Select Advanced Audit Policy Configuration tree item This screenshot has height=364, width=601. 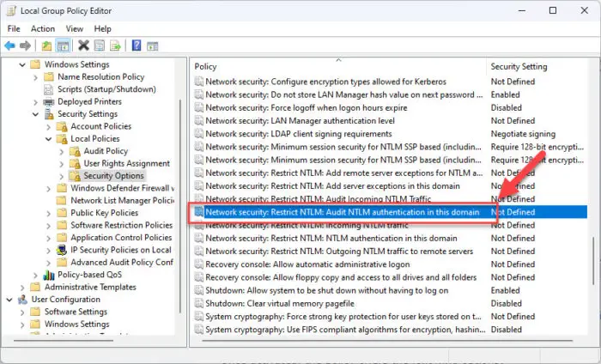122,263
